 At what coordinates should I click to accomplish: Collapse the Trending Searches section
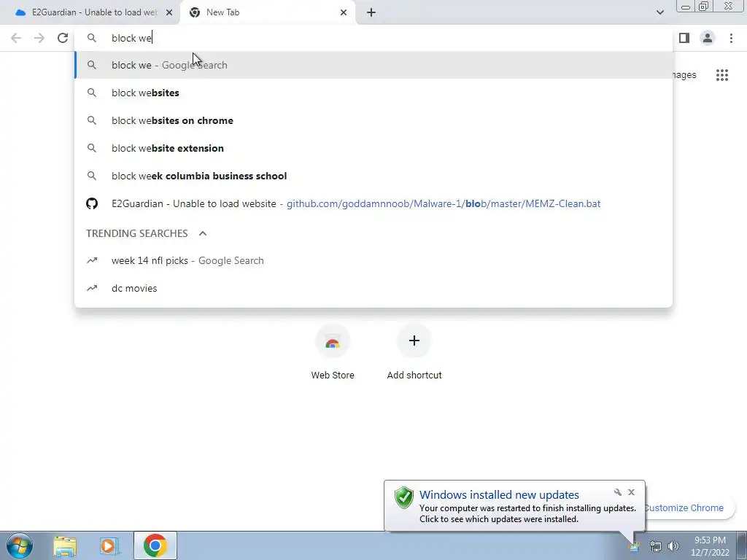[203, 233]
